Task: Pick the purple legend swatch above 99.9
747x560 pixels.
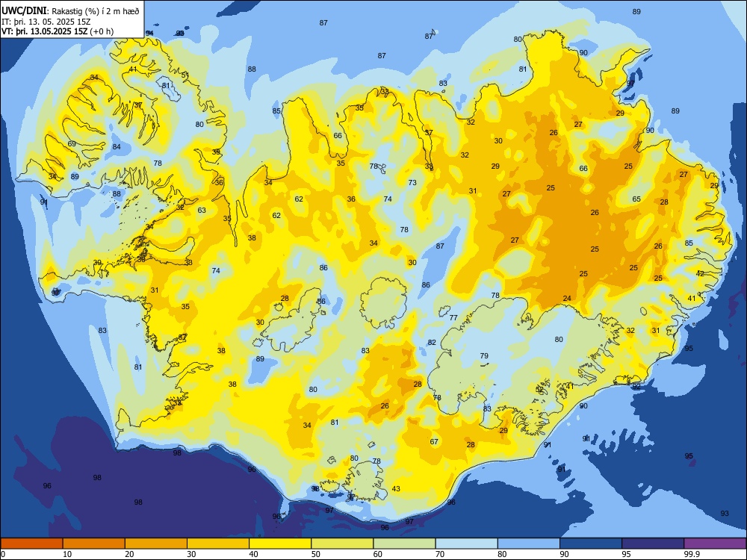Action: tap(715, 544)
